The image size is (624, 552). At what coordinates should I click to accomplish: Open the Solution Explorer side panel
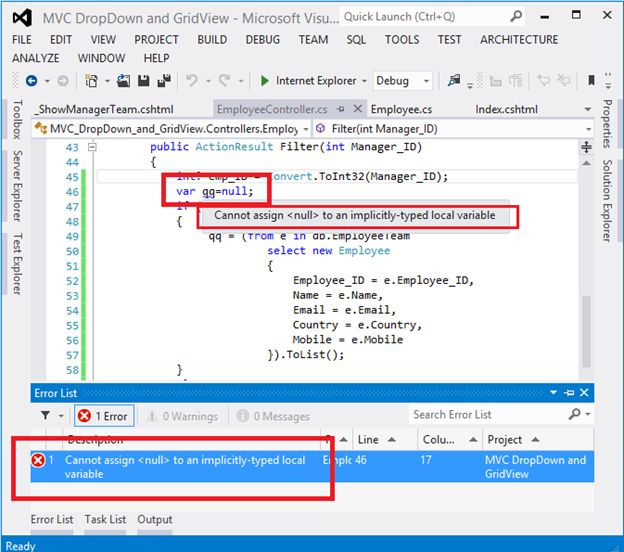(607, 201)
